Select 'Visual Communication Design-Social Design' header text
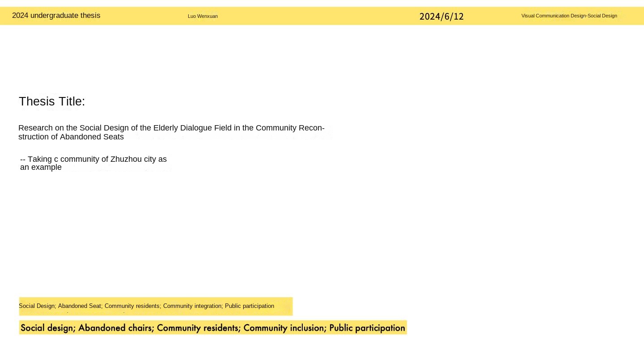The height and width of the screenshot is (362, 644). pos(569,16)
